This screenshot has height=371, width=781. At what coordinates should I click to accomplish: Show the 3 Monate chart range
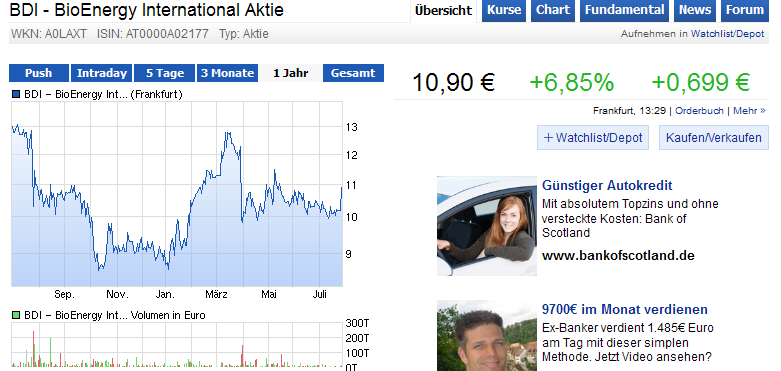pos(228,73)
